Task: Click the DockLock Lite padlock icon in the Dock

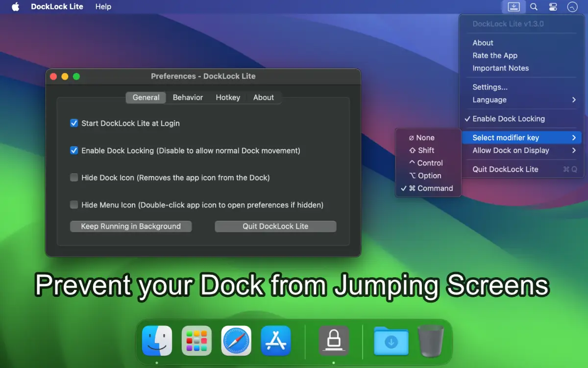Action: (x=334, y=341)
